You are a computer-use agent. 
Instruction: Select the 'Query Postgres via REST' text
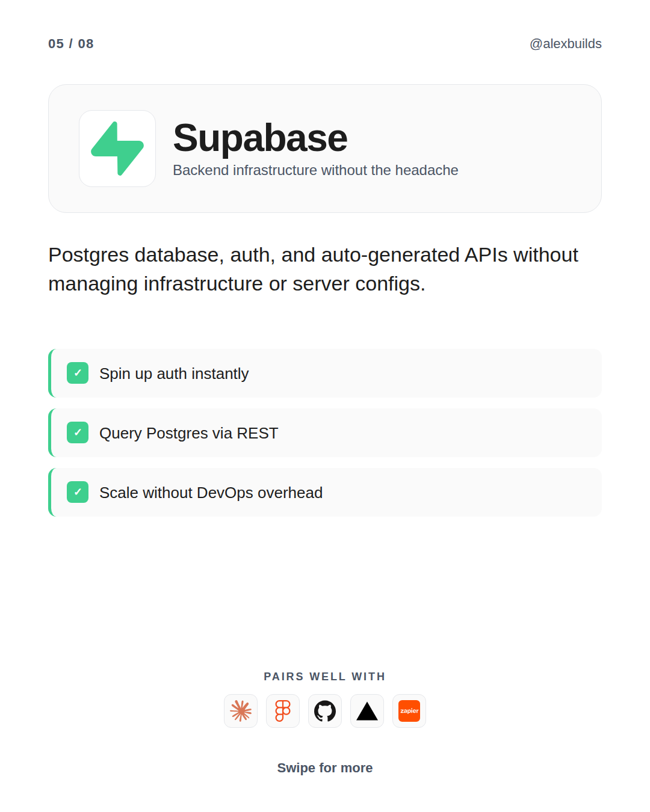click(x=188, y=433)
